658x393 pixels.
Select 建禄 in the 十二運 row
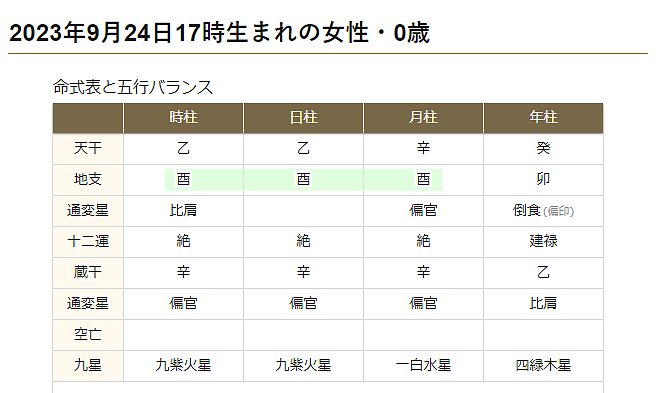(543, 242)
